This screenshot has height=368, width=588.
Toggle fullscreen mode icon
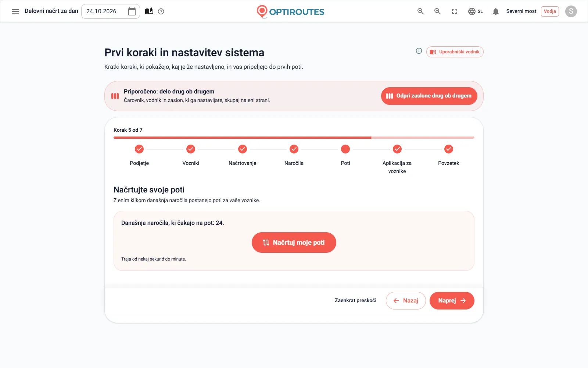point(455,11)
